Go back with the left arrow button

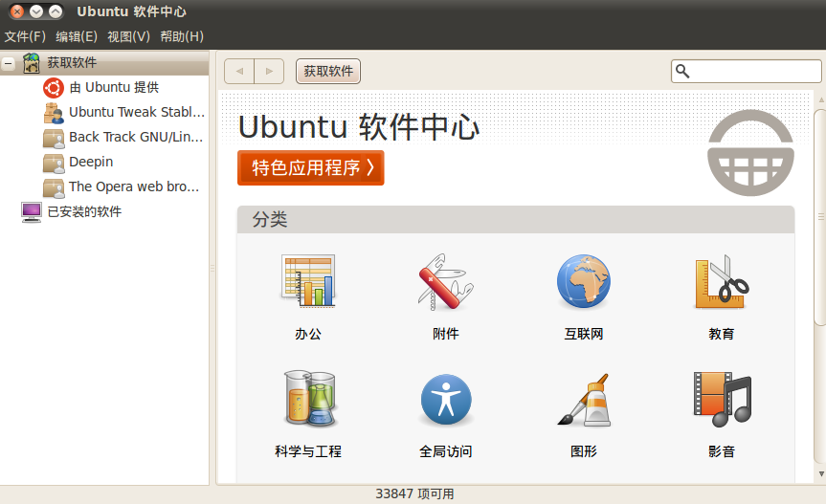pos(239,71)
